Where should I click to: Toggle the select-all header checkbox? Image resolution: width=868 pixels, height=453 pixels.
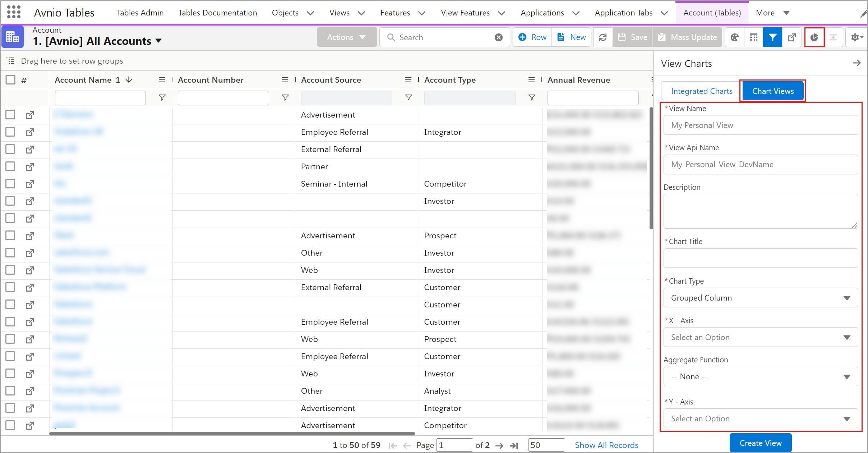(11, 80)
